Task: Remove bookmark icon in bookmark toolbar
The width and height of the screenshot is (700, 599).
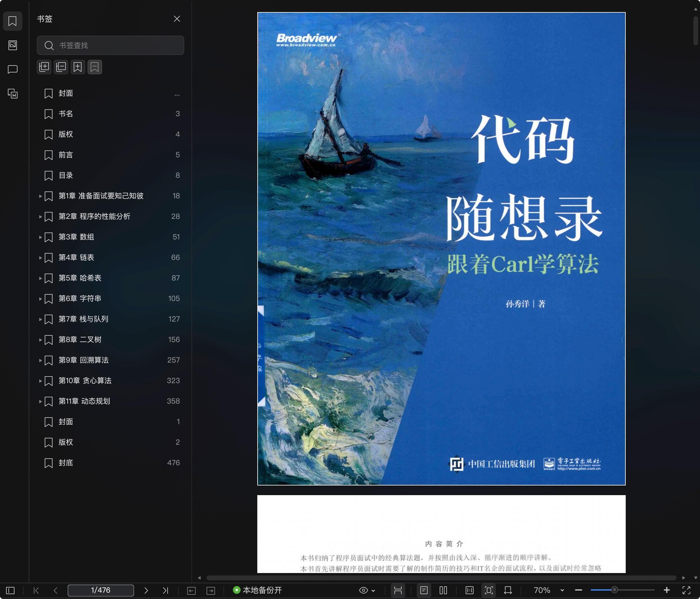Action: [95, 67]
